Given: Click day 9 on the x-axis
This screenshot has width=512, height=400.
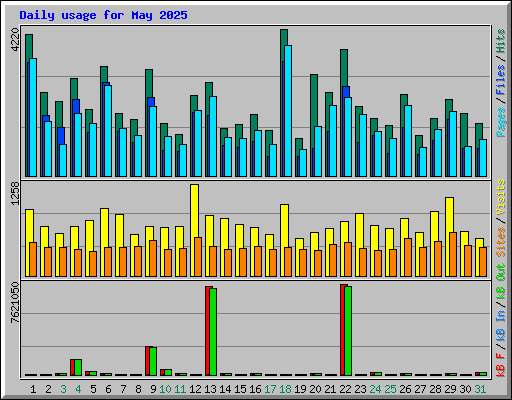Looking at the screenshot, I should [x=153, y=389].
